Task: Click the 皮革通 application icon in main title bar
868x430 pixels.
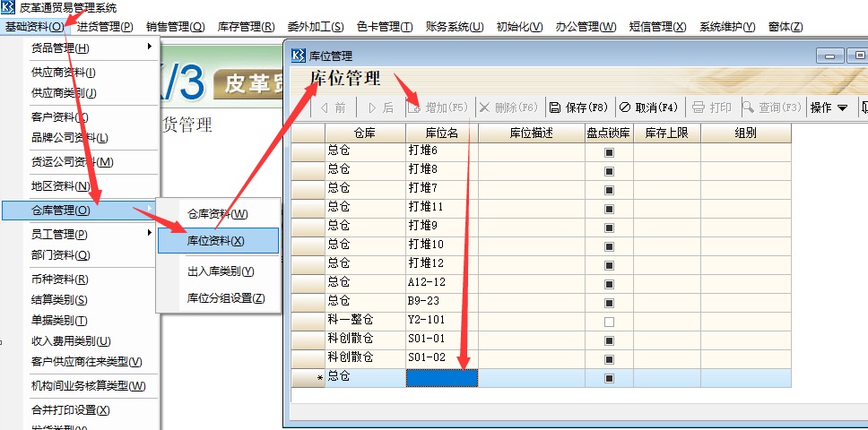Action: click(x=8, y=8)
